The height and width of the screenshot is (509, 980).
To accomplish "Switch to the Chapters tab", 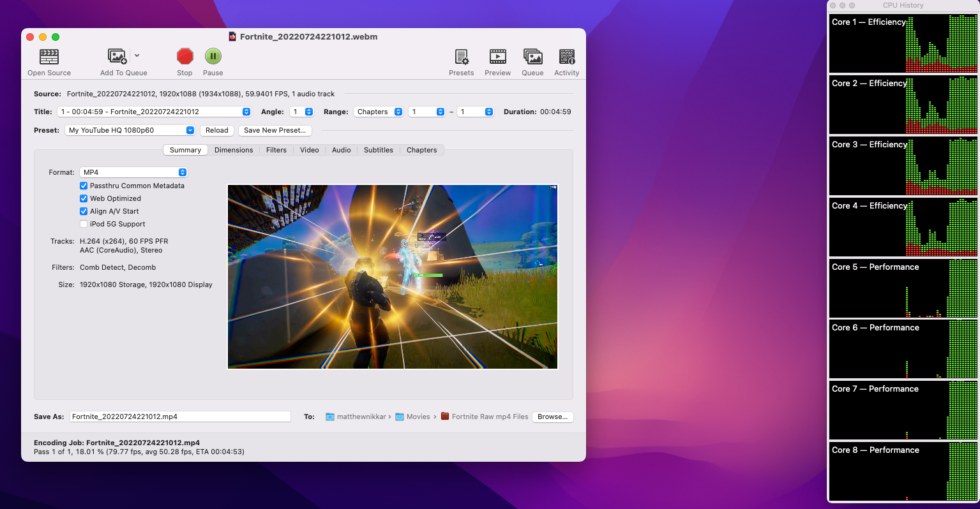I will pos(422,150).
